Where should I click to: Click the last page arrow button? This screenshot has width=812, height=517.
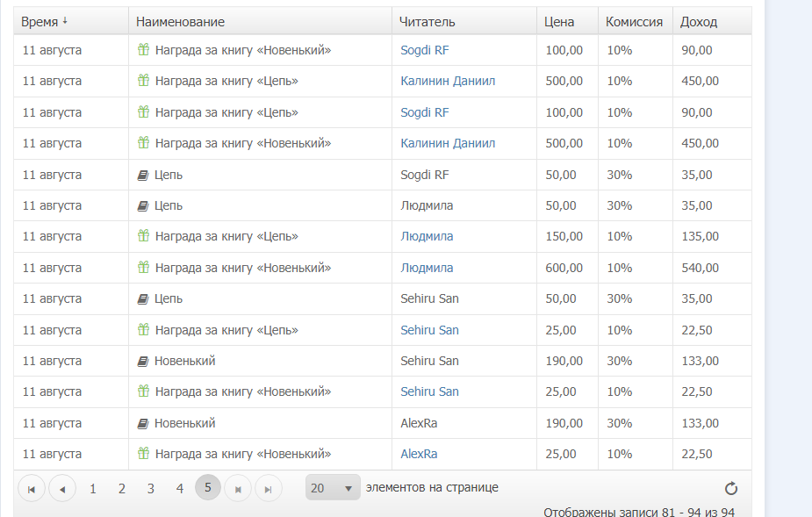268,489
